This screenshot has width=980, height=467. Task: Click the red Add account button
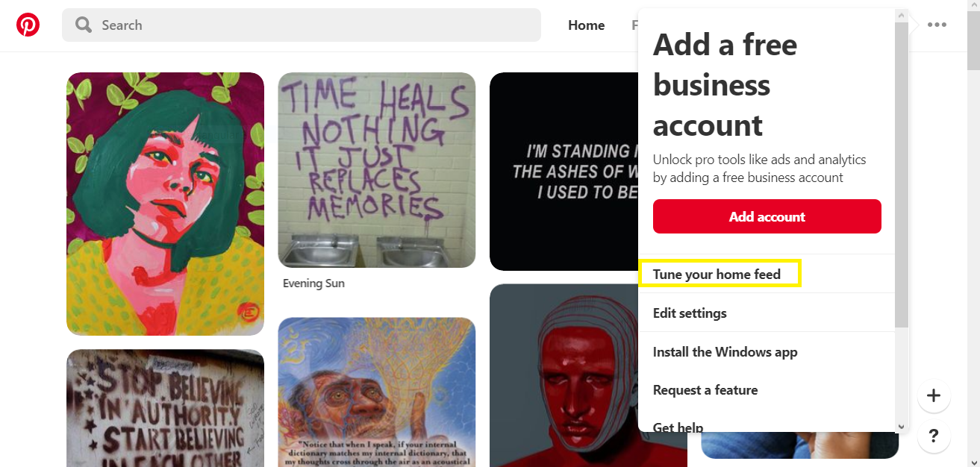pyautogui.click(x=767, y=216)
